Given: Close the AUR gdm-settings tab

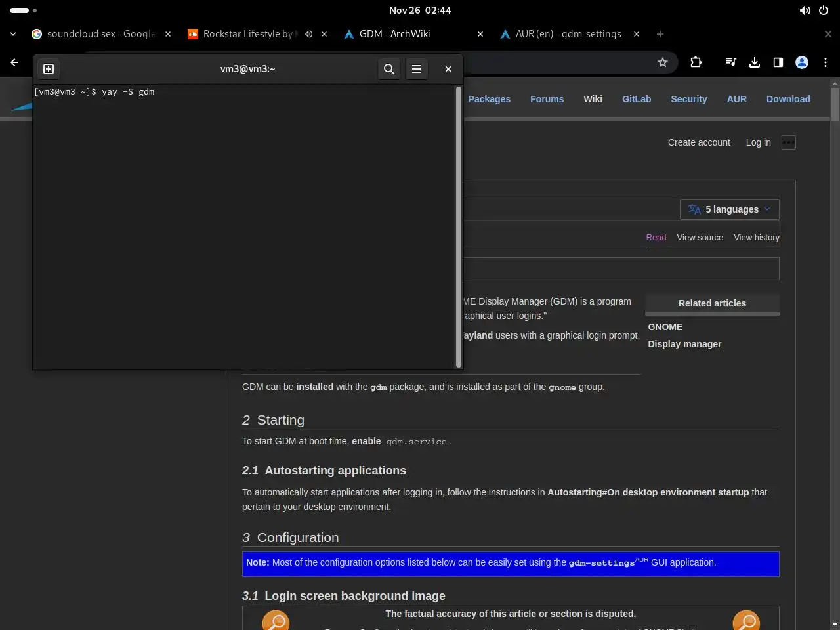Looking at the screenshot, I should pos(637,34).
